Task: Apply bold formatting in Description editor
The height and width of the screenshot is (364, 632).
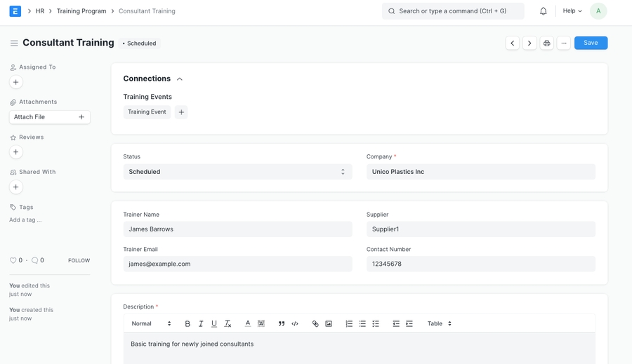Action: [x=187, y=324]
